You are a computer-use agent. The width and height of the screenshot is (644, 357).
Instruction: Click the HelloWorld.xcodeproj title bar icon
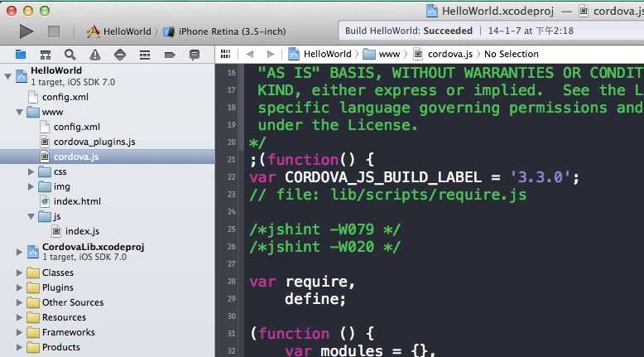coord(431,11)
